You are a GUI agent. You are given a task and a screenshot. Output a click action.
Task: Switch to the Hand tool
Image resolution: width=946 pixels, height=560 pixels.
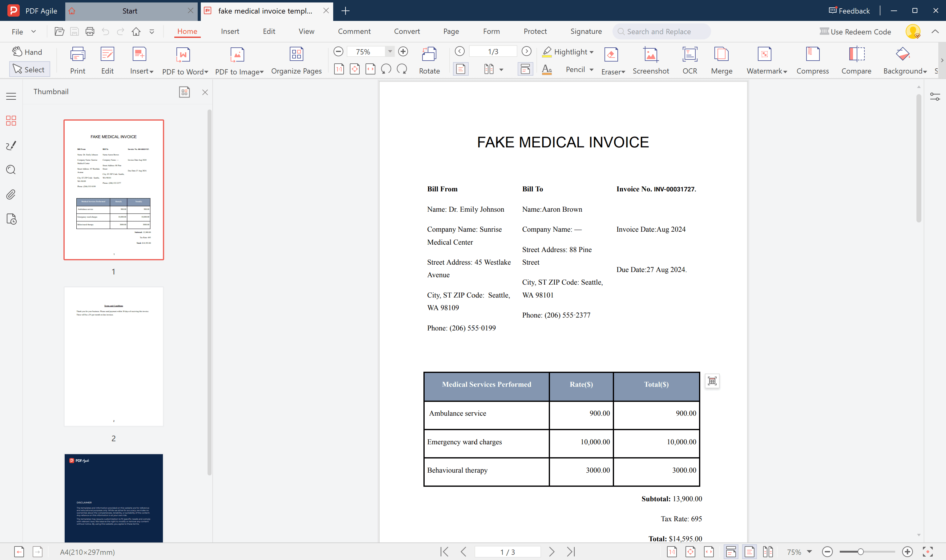[x=27, y=52]
